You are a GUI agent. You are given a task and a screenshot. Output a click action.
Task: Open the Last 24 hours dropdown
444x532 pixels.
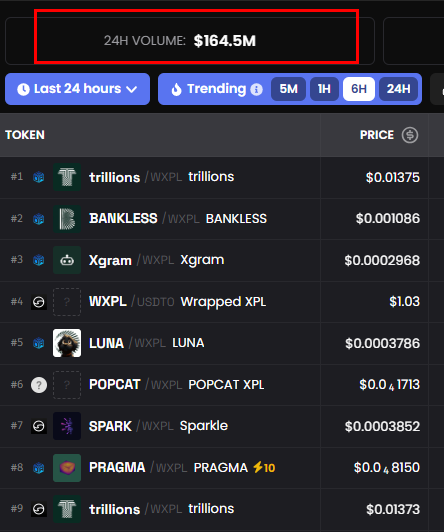tap(77, 89)
